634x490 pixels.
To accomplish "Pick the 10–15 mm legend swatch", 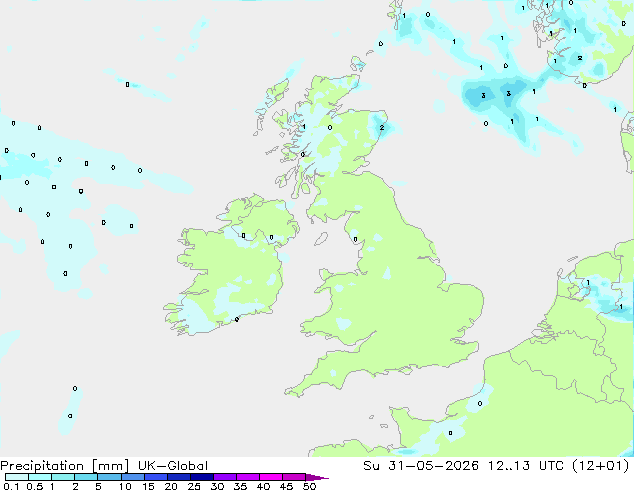I will pyautogui.click(x=132, y=477).
